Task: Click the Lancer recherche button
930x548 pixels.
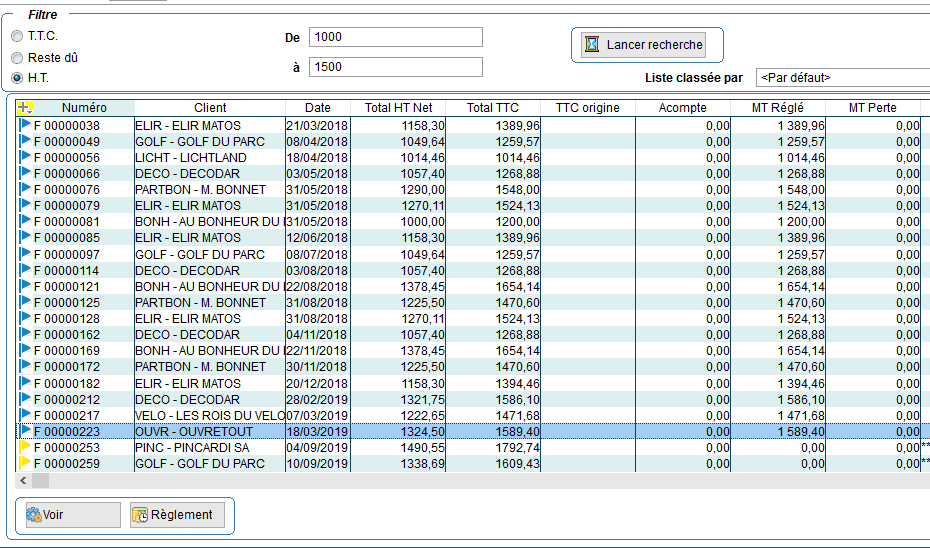Action: (x=644, y=44)
